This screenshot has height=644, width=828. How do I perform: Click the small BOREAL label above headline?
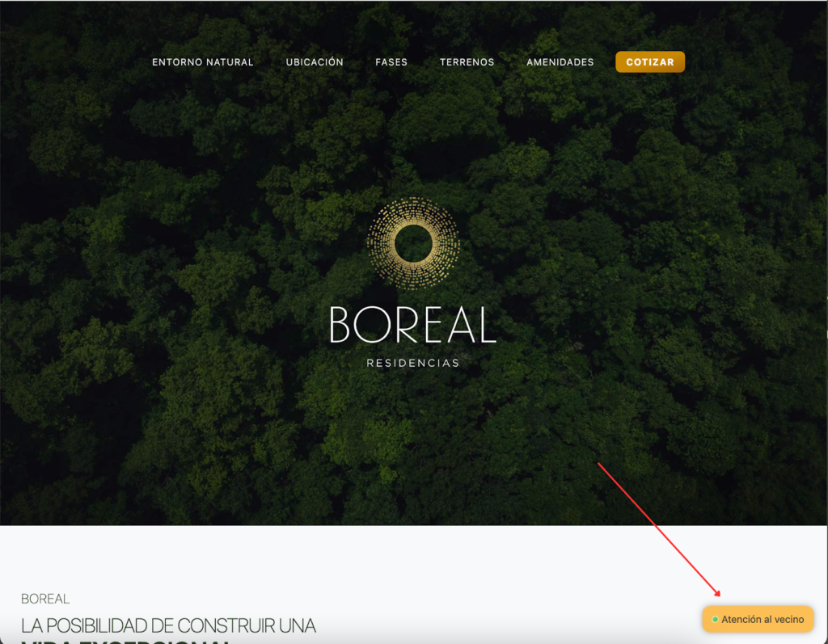pyautogui.click(x=45, y=599)
